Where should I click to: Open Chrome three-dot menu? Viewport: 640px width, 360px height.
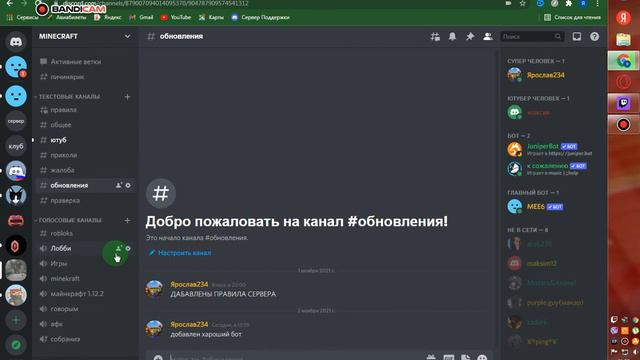[598, 3]
